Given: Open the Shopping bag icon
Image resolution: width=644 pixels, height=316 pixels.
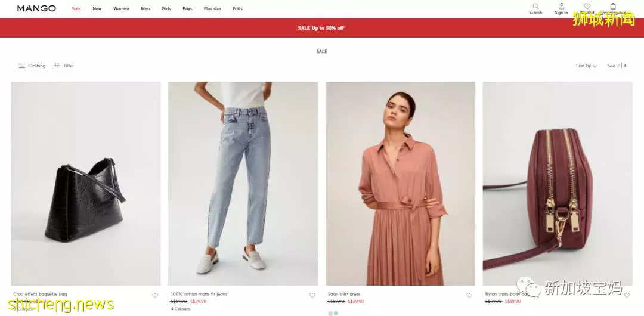Looking at the screenshot, I should [x=613, y=6].
